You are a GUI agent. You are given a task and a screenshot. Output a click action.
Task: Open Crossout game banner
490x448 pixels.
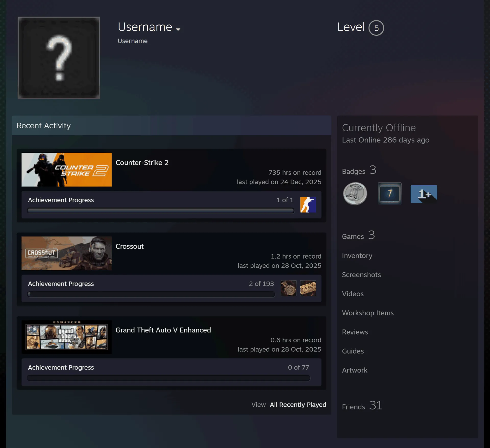tap(67, 253)
